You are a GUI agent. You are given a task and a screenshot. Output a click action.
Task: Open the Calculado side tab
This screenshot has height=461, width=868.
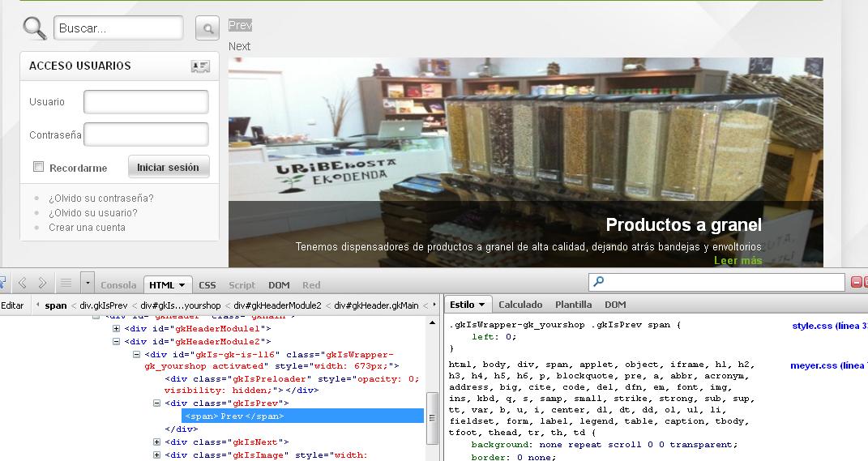pos(520,305)
